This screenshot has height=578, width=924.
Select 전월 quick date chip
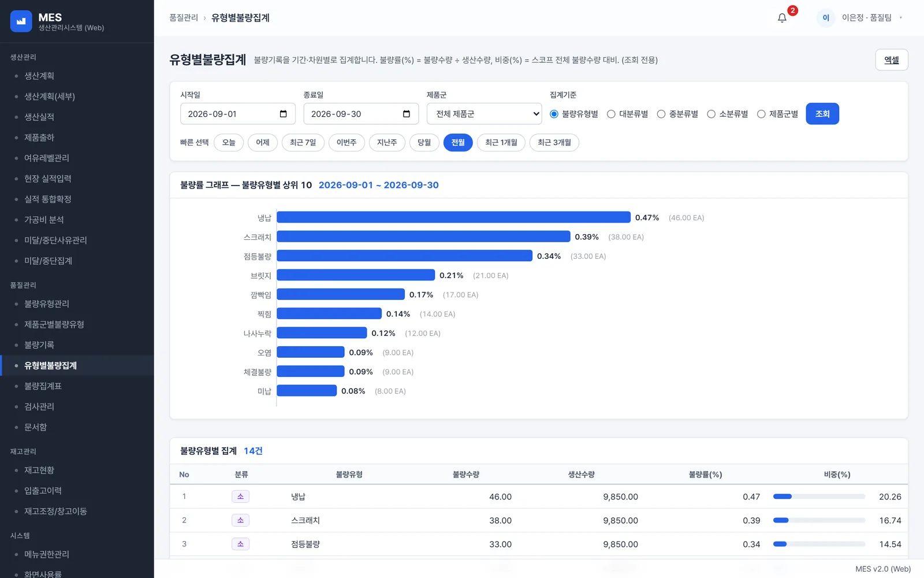tap(458, 143)
